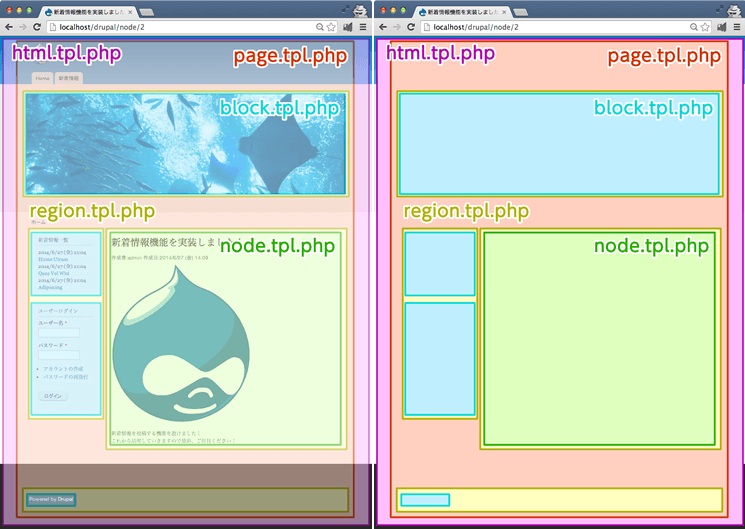This screenshot has width=745, height=529.
Task: Click the Powered by Drupal badge
Action: click(x=51, y=500)
